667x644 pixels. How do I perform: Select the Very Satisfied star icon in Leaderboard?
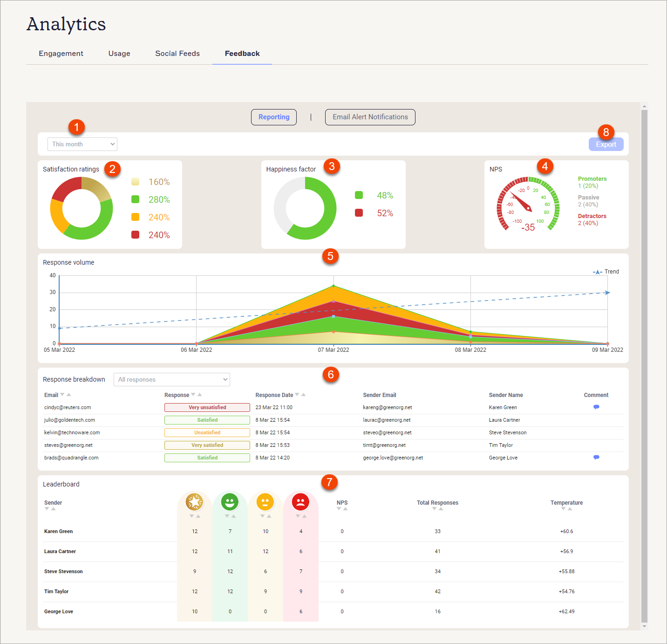pyautogui.click(x=194, y=502)
